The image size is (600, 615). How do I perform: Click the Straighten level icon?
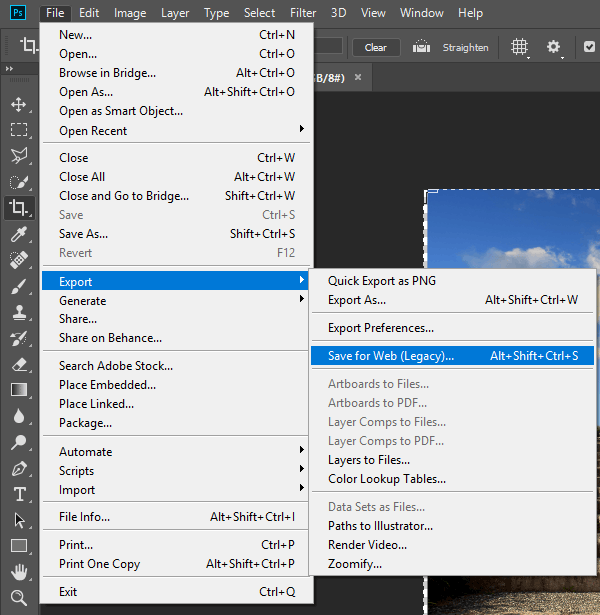(421, 47)
